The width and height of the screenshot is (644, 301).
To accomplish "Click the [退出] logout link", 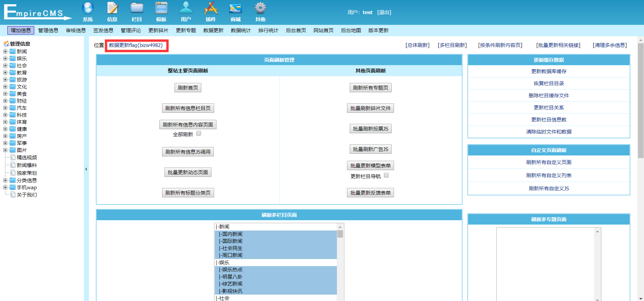I will click(384, 12).
